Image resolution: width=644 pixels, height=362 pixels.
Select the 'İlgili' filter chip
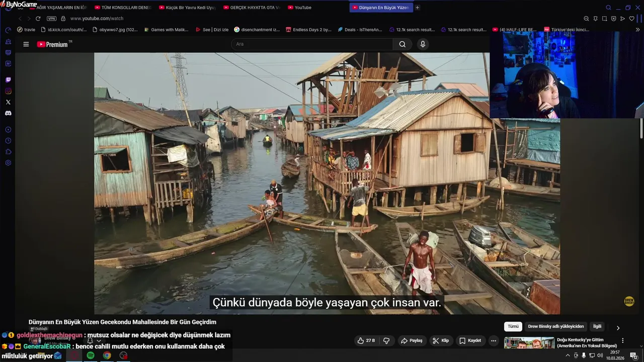pyautogui.click(x=597, y=326)
